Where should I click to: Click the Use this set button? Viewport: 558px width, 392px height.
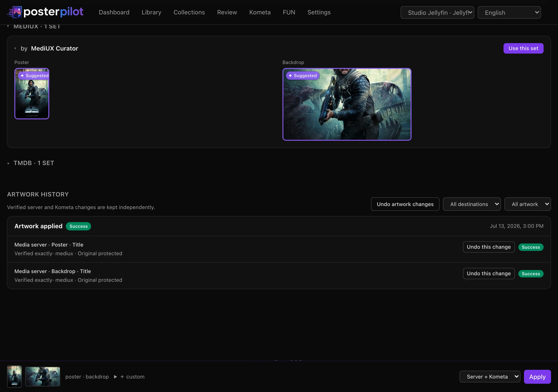click(523, 48)
